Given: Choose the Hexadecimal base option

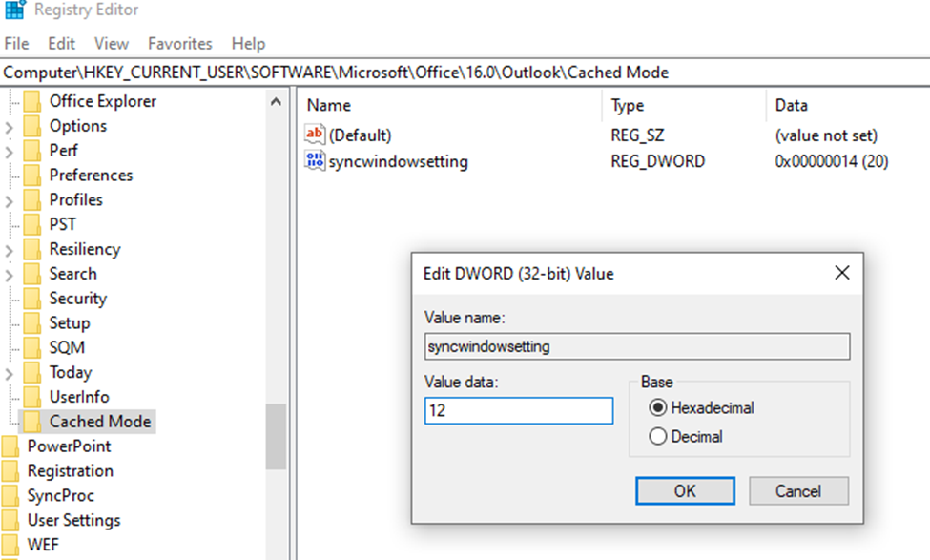Looking at the screenshot, I should [x=658, y=408].
